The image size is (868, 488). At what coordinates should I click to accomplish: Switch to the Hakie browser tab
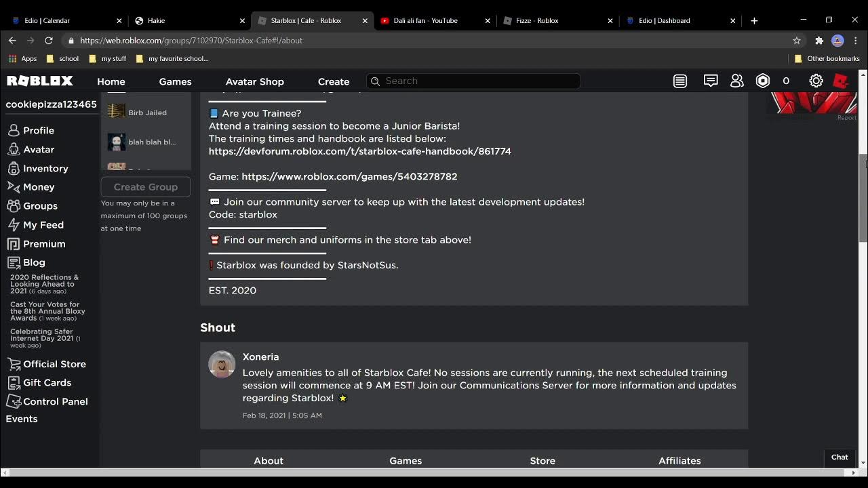(189, 20)
